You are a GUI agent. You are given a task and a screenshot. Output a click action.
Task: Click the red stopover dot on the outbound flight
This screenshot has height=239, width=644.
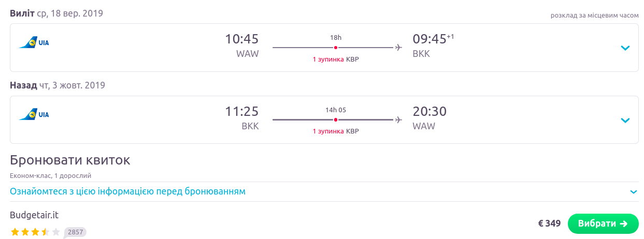336,48
